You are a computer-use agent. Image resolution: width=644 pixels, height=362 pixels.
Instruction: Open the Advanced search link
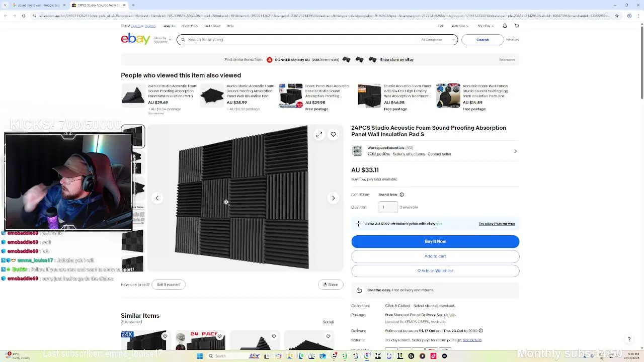(x=513, y=40)
